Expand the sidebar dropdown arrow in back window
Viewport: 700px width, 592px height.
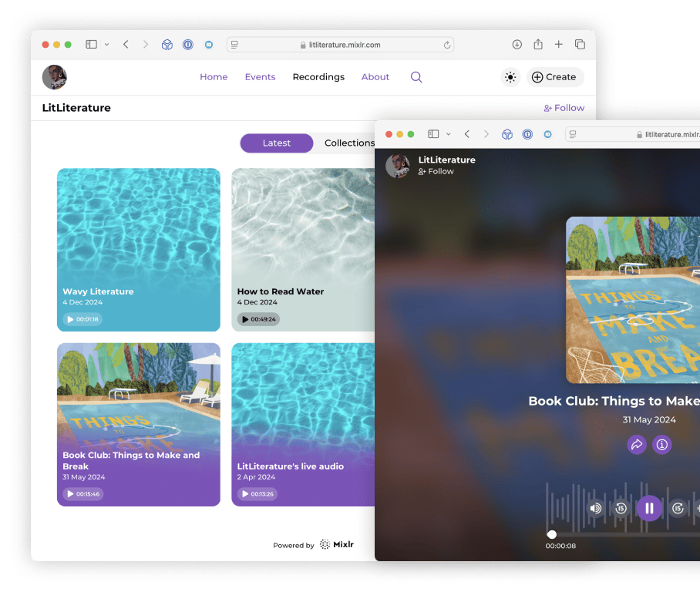[x=106, y=45]
